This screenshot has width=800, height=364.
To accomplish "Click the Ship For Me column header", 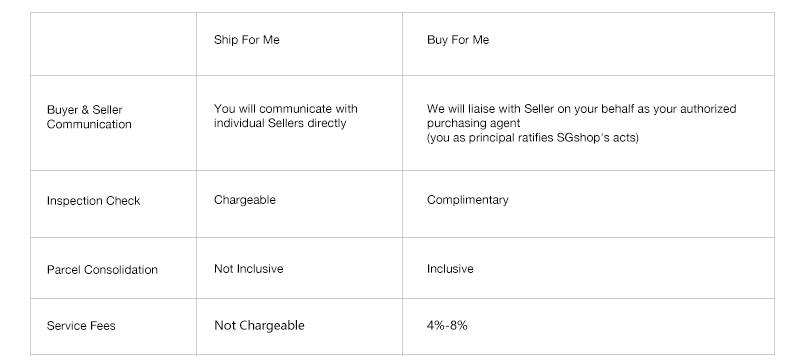I will pyautogui.click(x=246, y=40).
